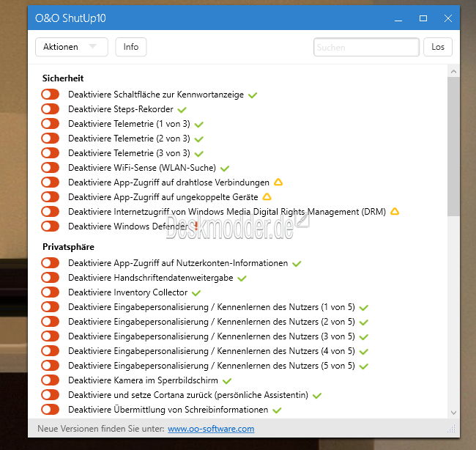The width and height of the screenshot is (476, 450).
Task: Toggle Deaktiviere Steps-Rekorder switch
Action: 51,108
